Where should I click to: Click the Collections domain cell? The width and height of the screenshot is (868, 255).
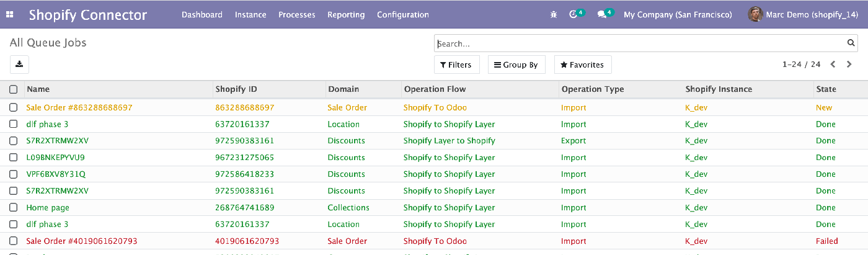pos(348,208)
